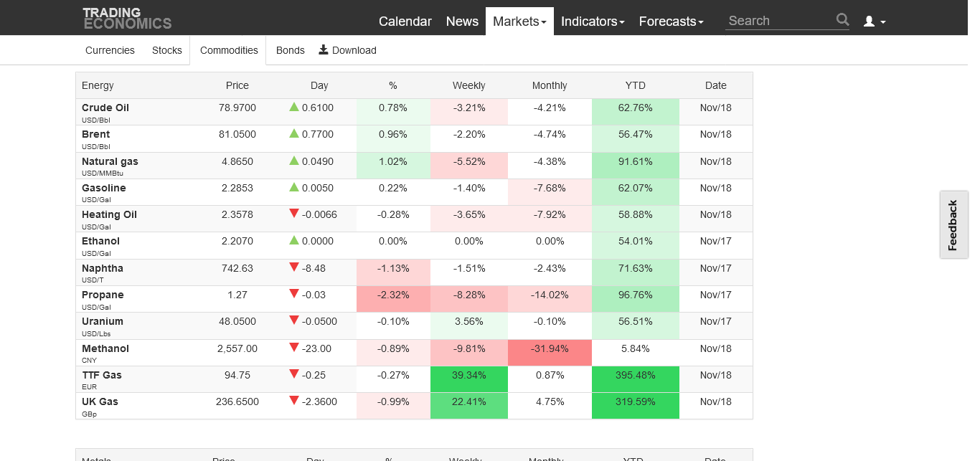Focus the Search input field
Viewport: 980px width, 461px height.
[x=779, y=21]
